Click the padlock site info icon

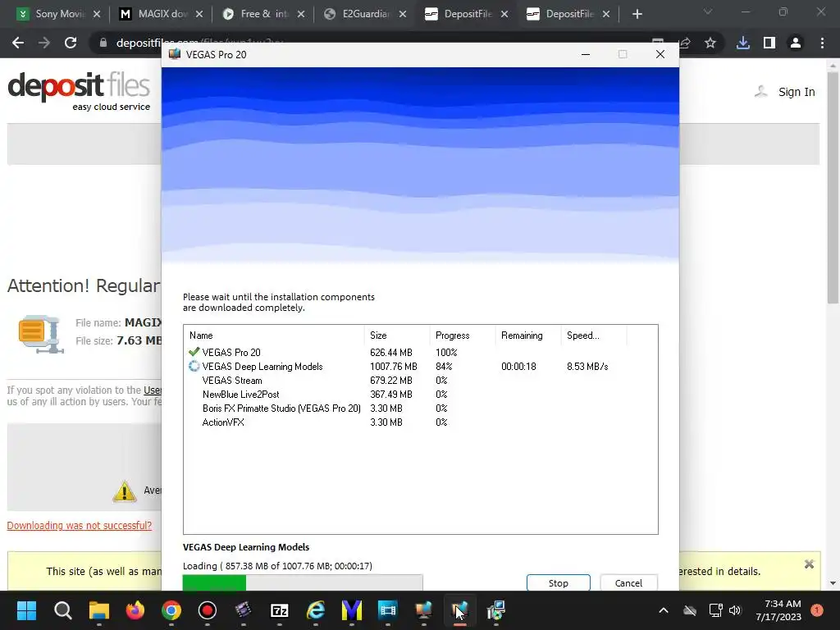click(103, 43)
